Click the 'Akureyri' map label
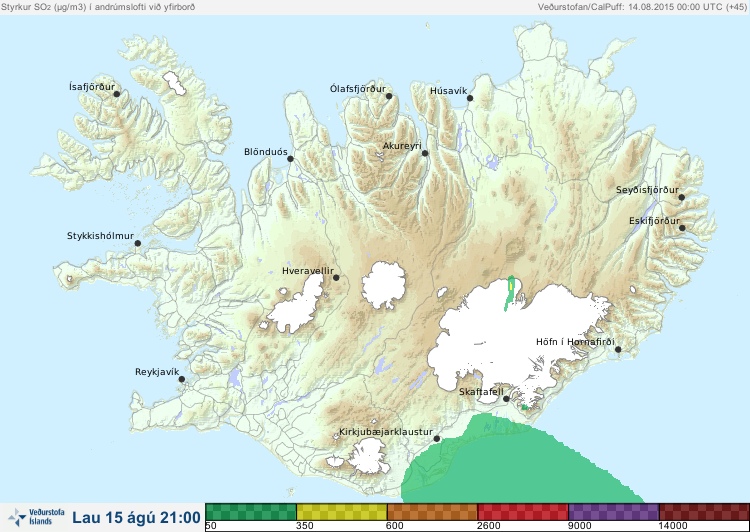750x532 pixels. coord(402,146)
